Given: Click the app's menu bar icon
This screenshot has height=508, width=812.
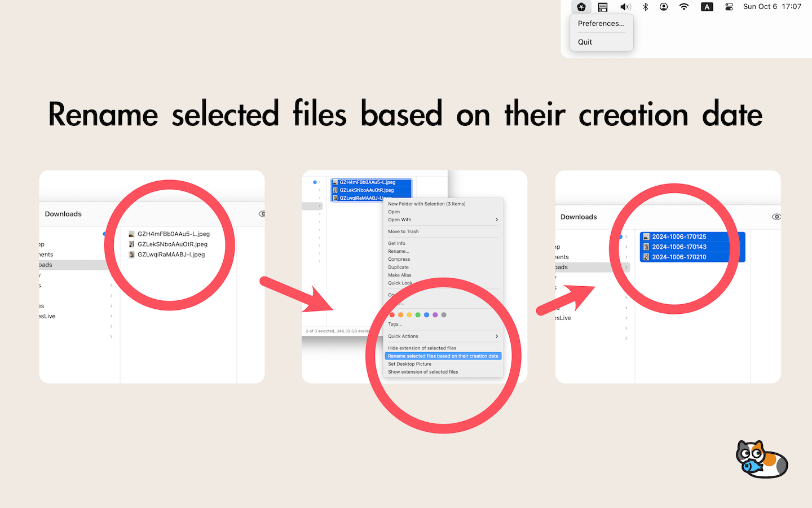Looking at the screenshot, I should click(581, 7).
